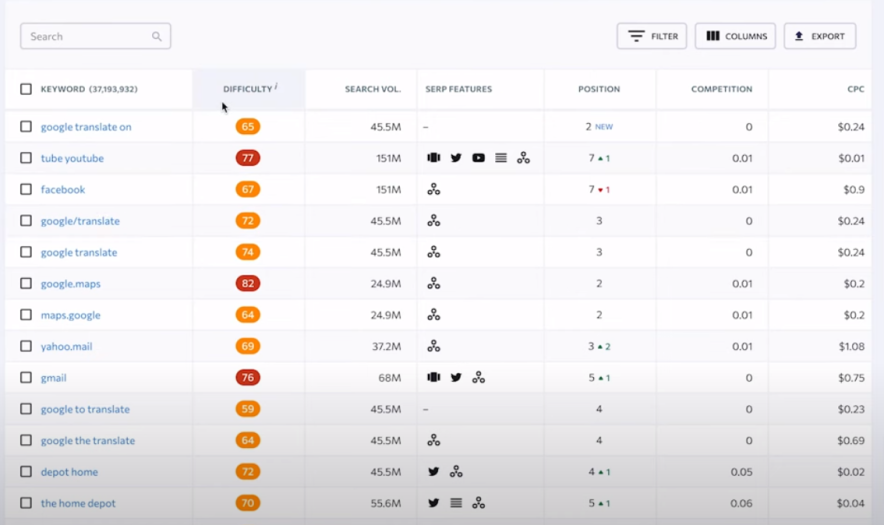Click the Keyword column header
Viewport: 884px width, 525px height.
(x=89, y=89)
